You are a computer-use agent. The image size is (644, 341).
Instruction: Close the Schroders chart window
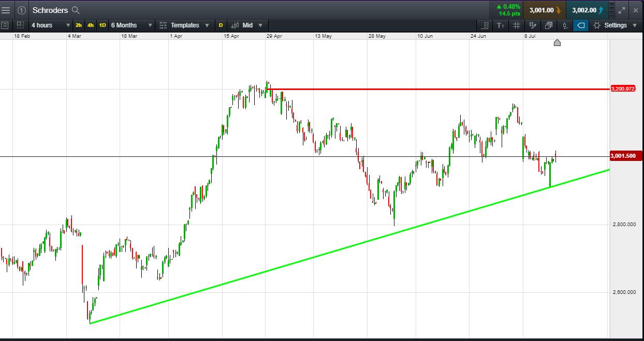(636, 10)
